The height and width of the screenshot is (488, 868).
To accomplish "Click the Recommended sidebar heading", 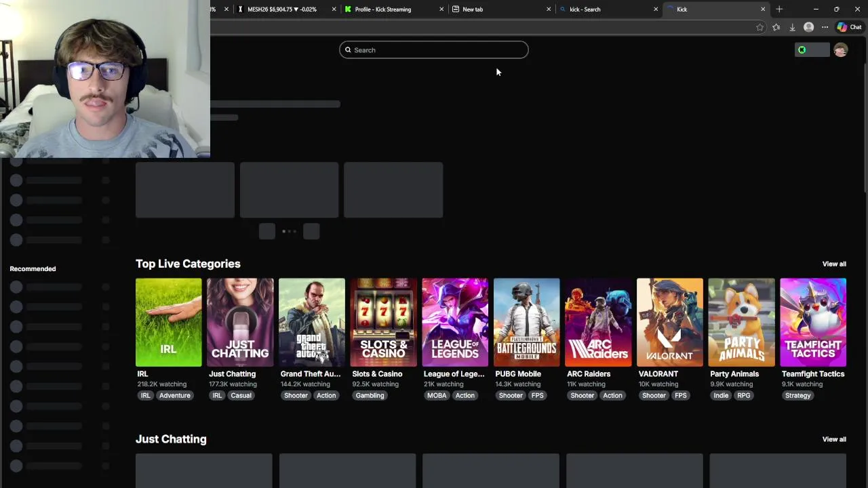I will pos(33,269).
